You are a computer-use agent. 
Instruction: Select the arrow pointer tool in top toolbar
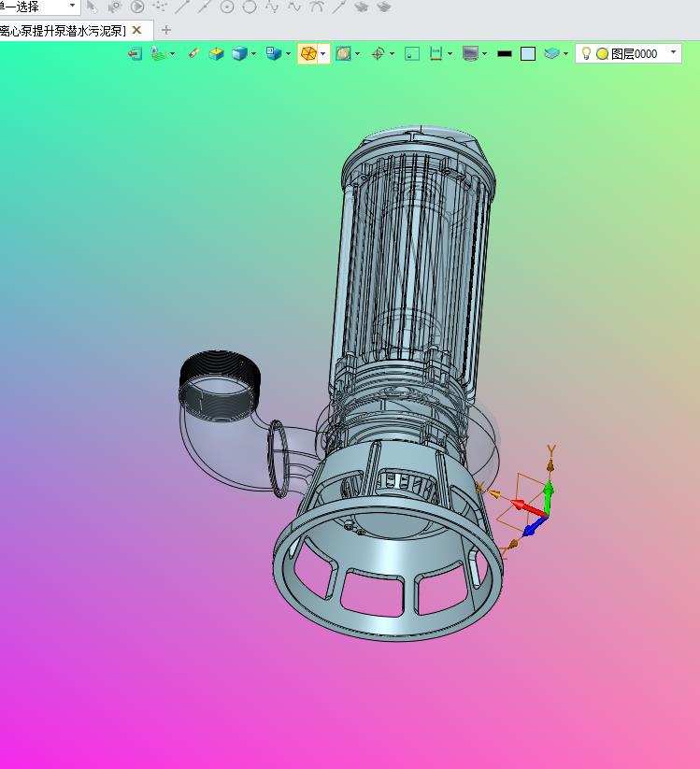click(x=92, y=7)
